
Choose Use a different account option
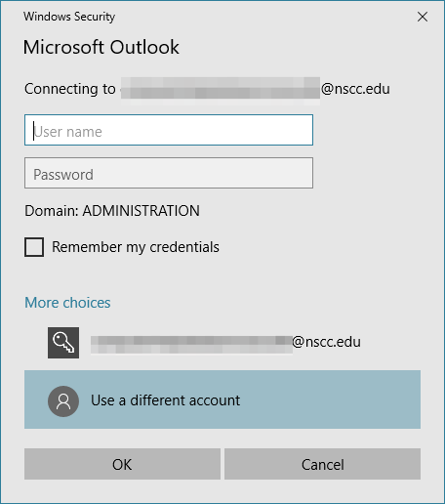pyautogui.click(x=222, y=399)
